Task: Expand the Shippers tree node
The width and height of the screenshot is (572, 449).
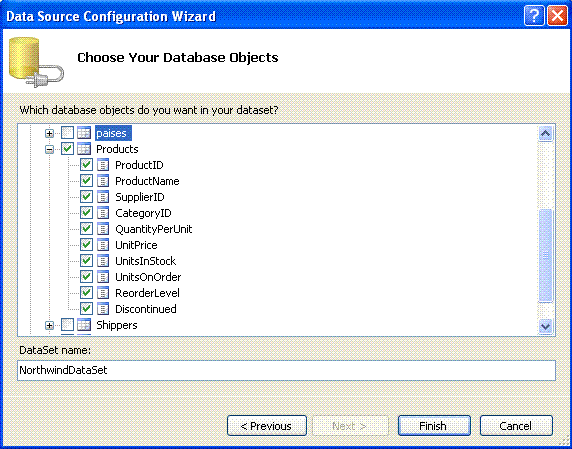Action: click(49, 325)
